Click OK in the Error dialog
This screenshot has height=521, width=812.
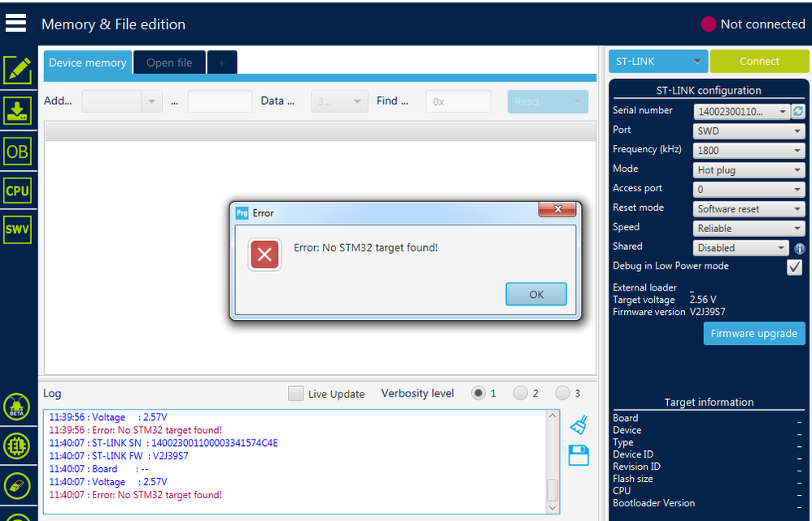tap(536, 294)
